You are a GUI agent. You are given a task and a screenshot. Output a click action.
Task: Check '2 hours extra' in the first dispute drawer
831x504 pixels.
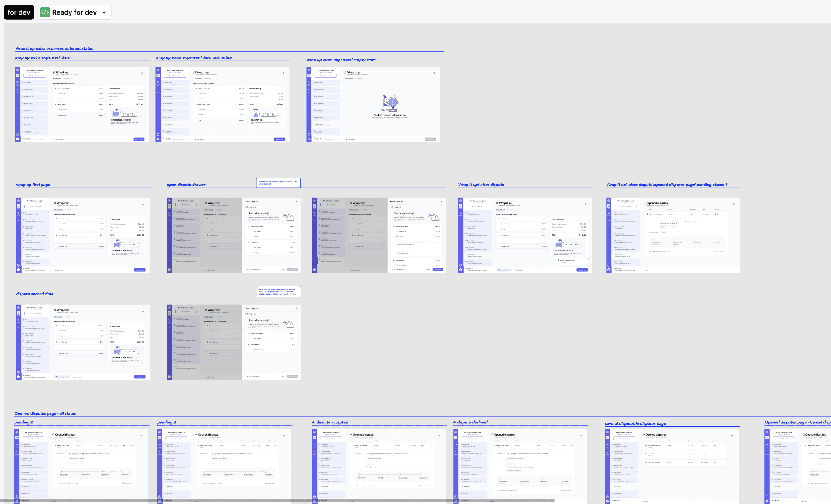[x=252, y=232]
